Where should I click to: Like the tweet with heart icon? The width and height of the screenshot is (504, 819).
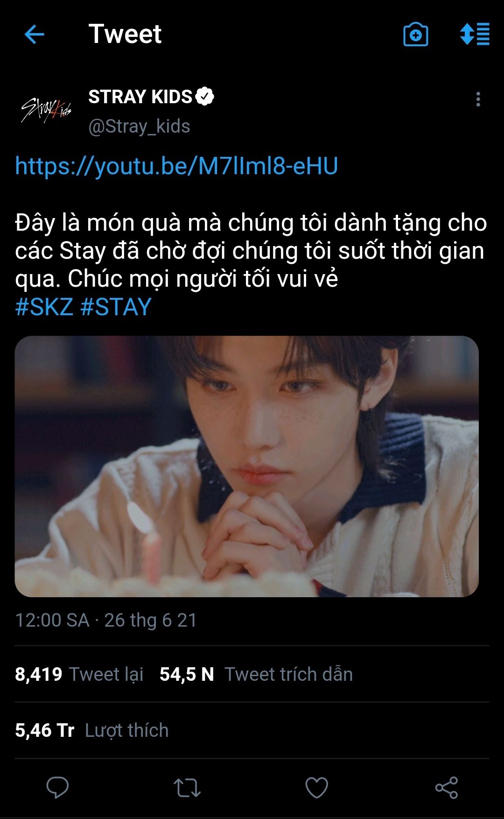(317, 788)
